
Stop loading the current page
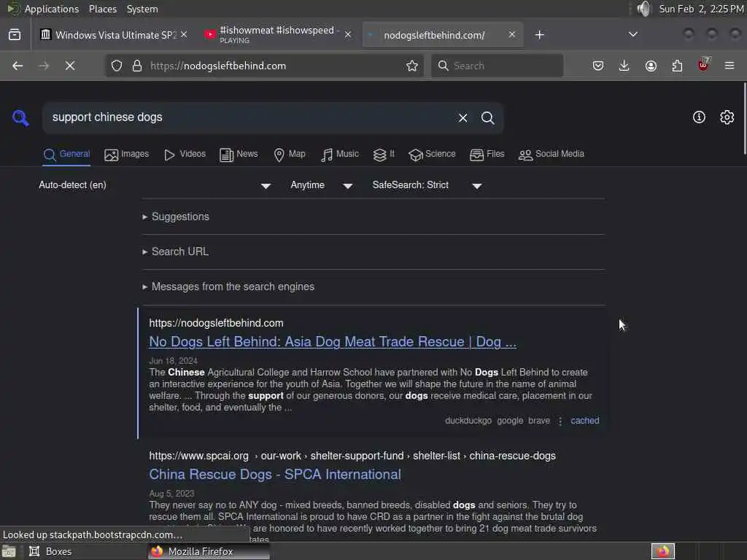70,66
